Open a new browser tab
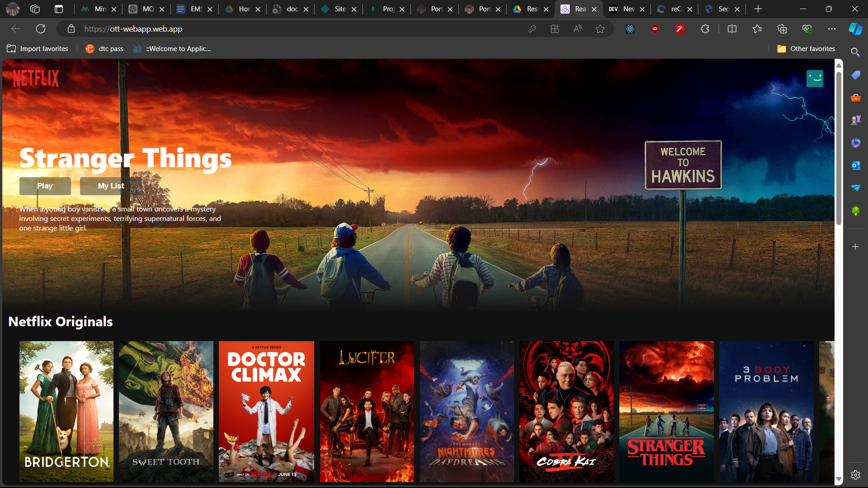 coord(758,9)
